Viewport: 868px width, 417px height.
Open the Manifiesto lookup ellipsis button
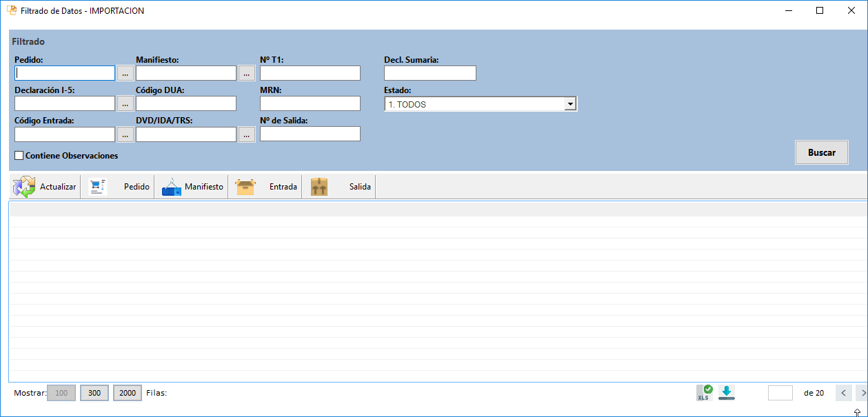pos(246,74)
